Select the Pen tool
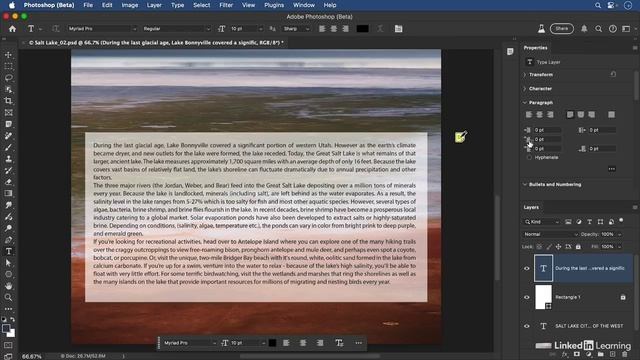640x360 pixels. point(8,240)
